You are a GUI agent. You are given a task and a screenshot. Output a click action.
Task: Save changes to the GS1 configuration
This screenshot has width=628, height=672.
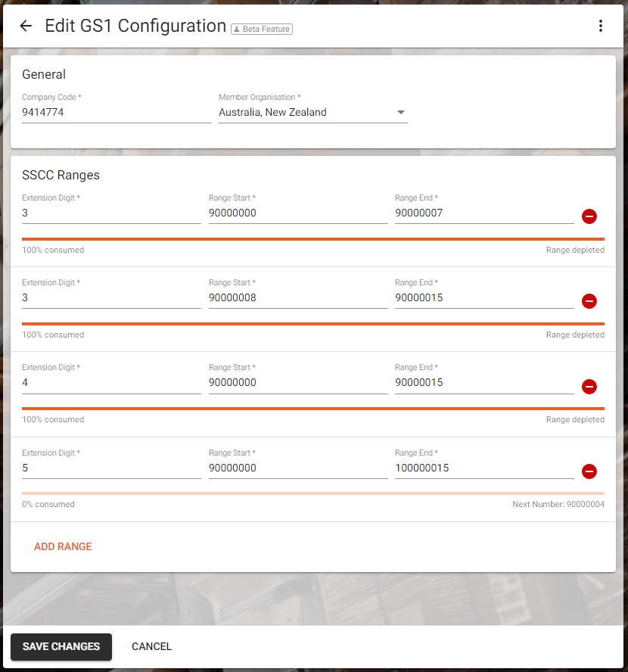(x=61, y=647)
